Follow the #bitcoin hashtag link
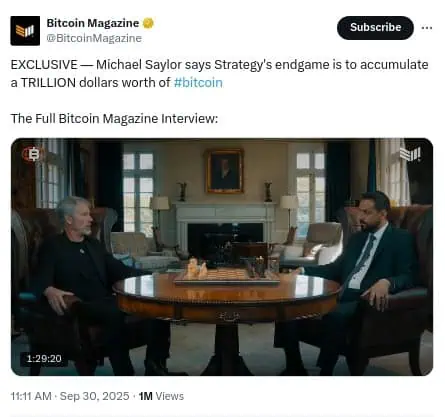Screen dimensions: 445x417 (x=198, y=82)
